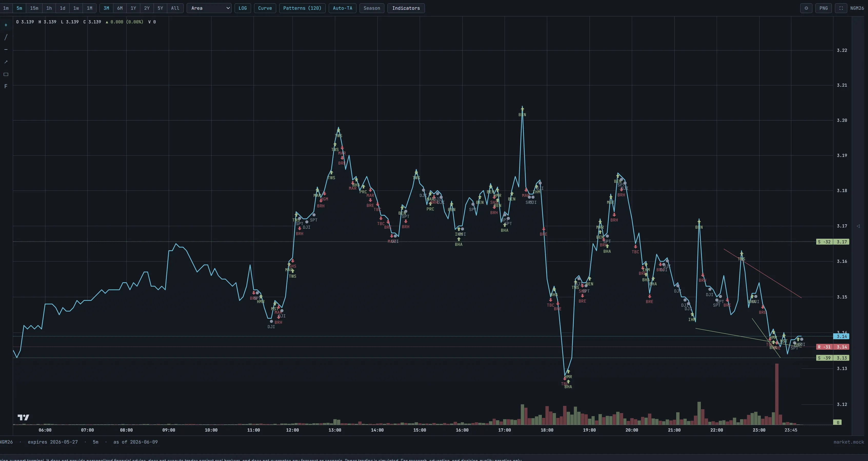The width and height of the screenshot is (868, 461).
Task: Click the 12:00 time axis label
Action: click(x=293, y=430)
